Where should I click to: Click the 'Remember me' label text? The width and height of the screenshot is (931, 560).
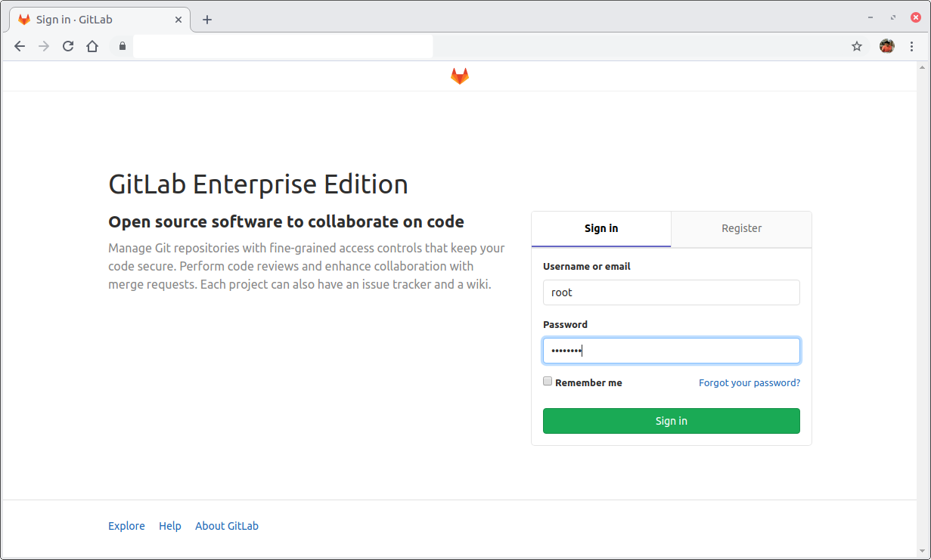[588, 383]
